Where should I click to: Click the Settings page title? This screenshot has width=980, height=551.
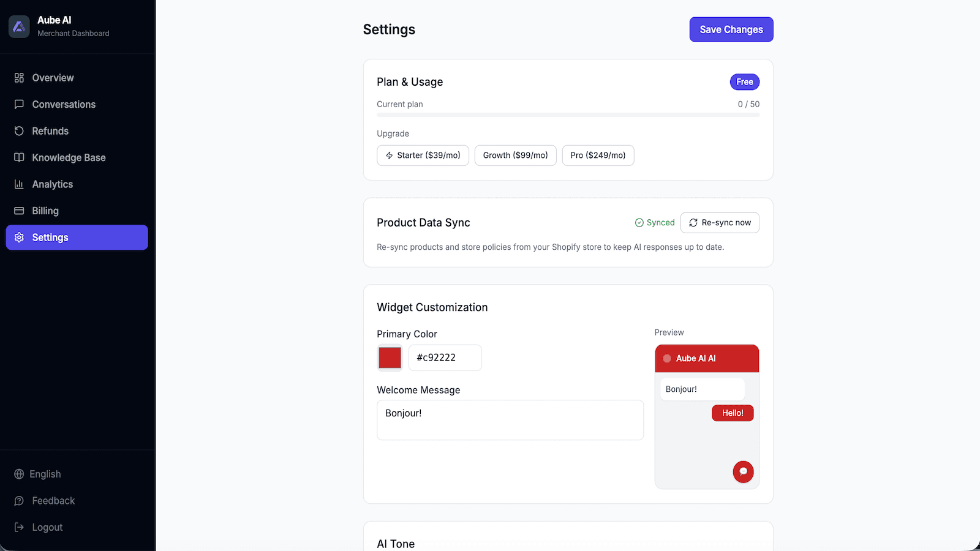coord(389,29)
